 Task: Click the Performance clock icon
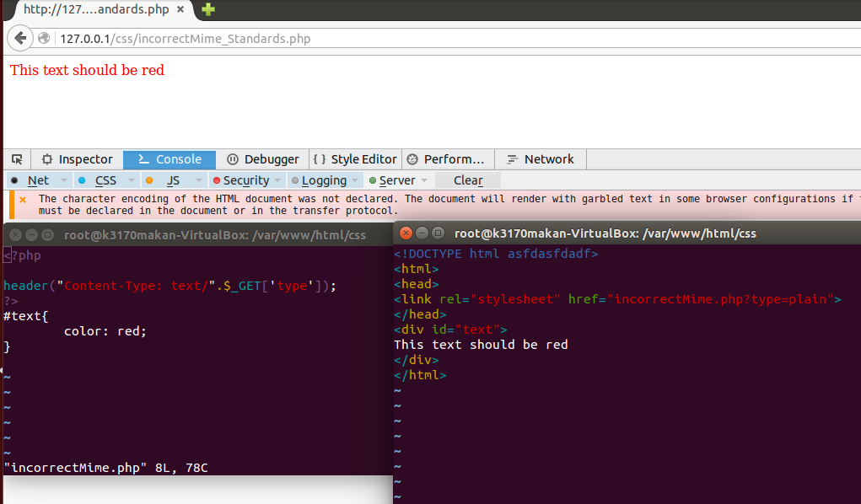tap(413, 159)
